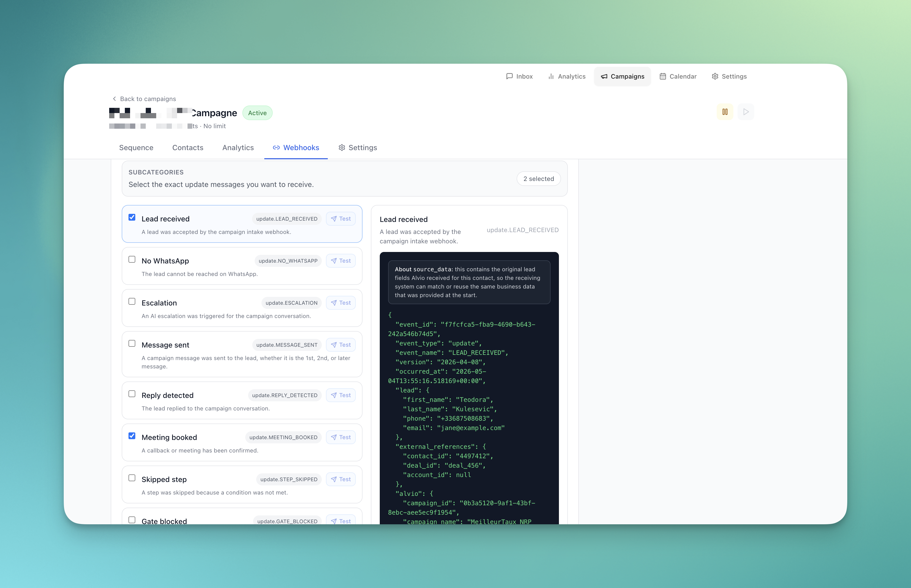Click the SUBCATEGORIES heading
The image size is (911, 588).
click(x=156, y=172)
